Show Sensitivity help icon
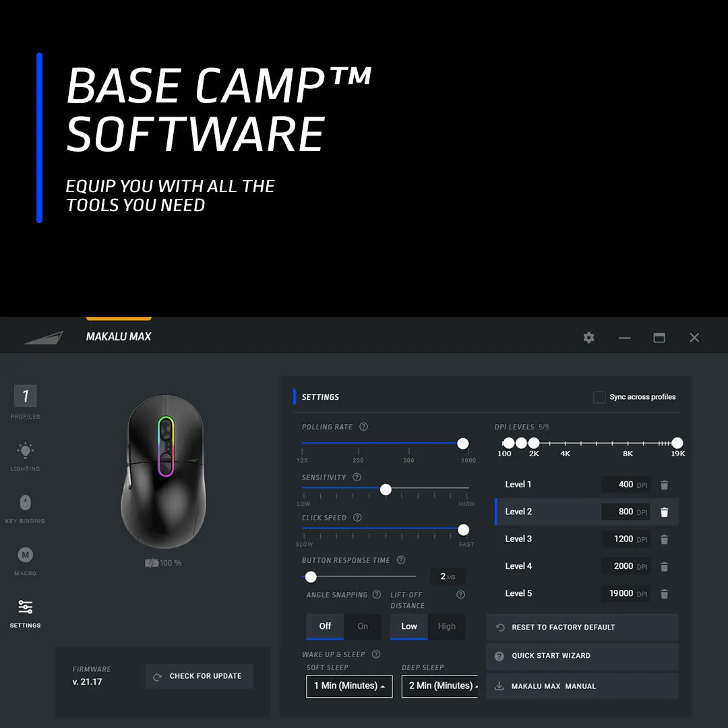 pos(357,477)
